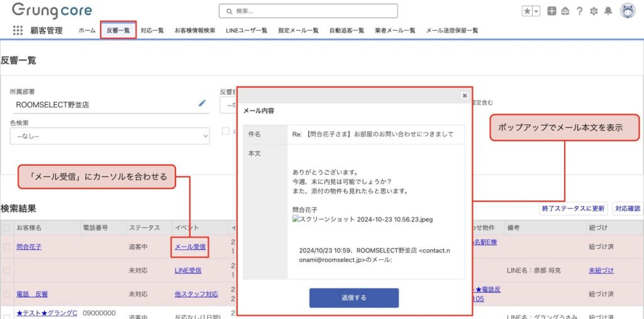The image size is (644, 319).
Task: Open the help question mark icon
Action: [579, 11]
